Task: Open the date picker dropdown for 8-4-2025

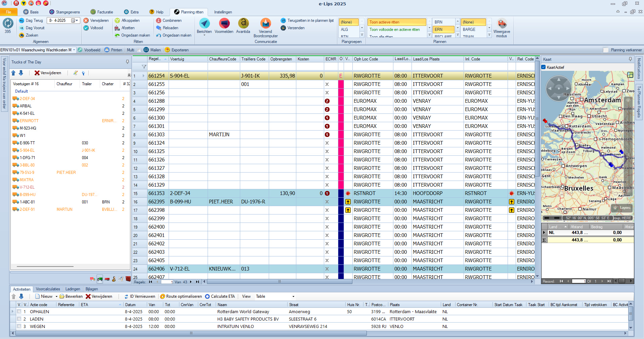Action: click(77, 20)
